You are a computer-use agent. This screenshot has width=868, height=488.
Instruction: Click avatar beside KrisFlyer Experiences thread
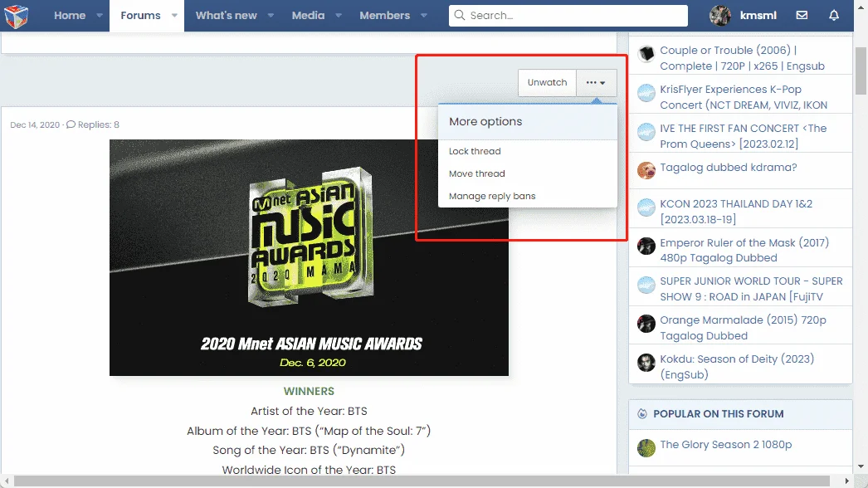[x=646, y=92]
